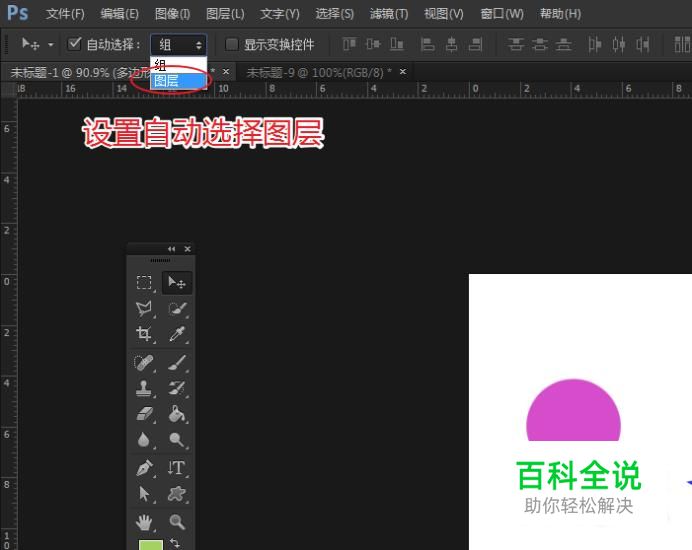Screen dimensions: 692x550
Task: Click the Ps application logo
Action: coord(18,13)
